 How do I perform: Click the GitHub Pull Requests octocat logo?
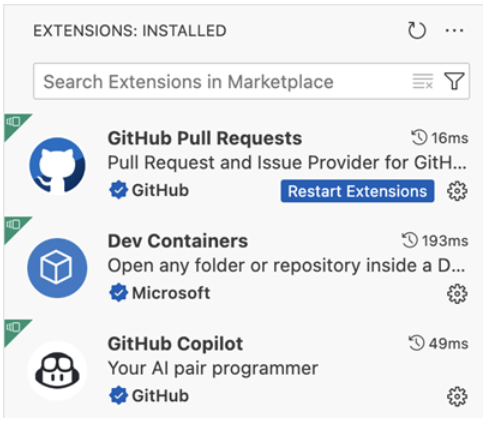[57, 166]
